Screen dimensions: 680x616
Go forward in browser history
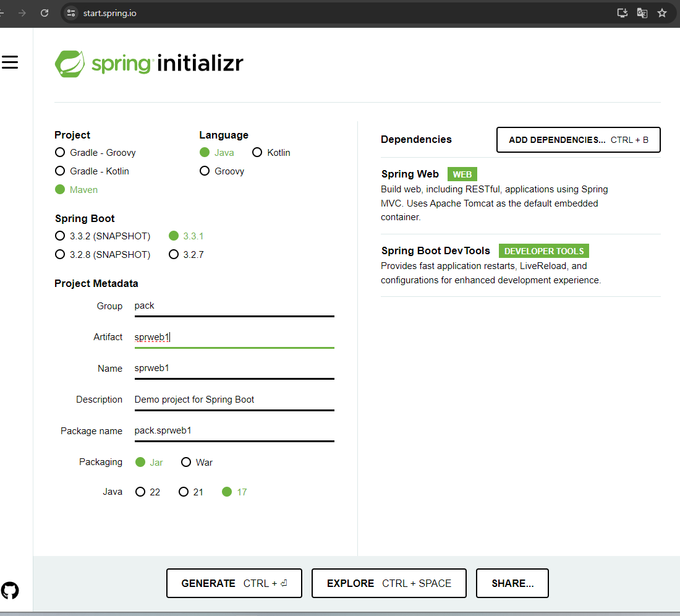[22, 13]
